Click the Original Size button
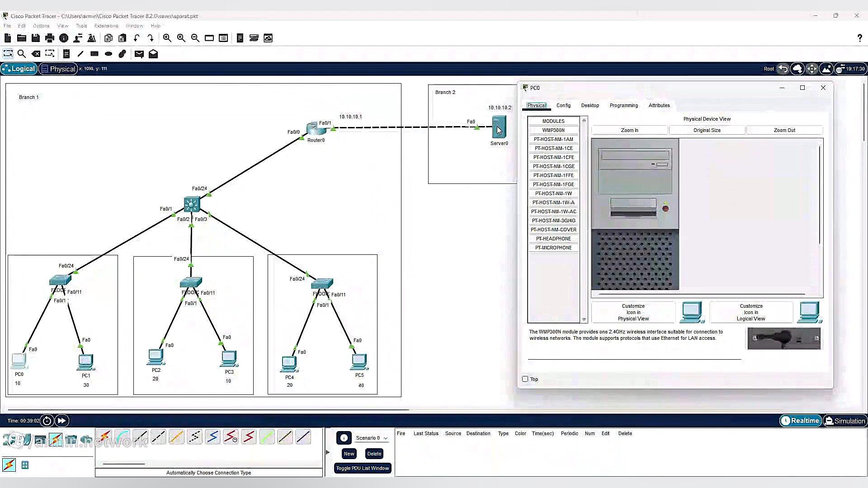The height and width of the screenshot is (488, 868). tap(707, 130)
